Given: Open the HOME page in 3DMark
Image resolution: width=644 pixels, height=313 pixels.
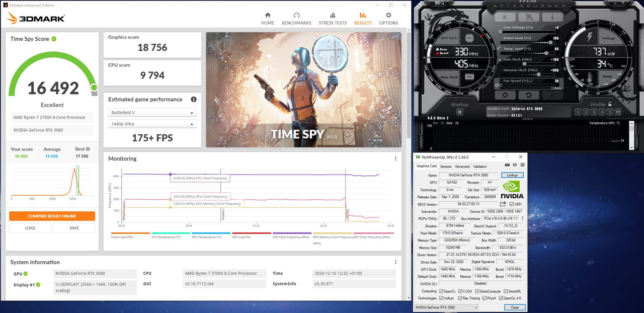Looking at the screenshot, I should (x=268, y=19).
